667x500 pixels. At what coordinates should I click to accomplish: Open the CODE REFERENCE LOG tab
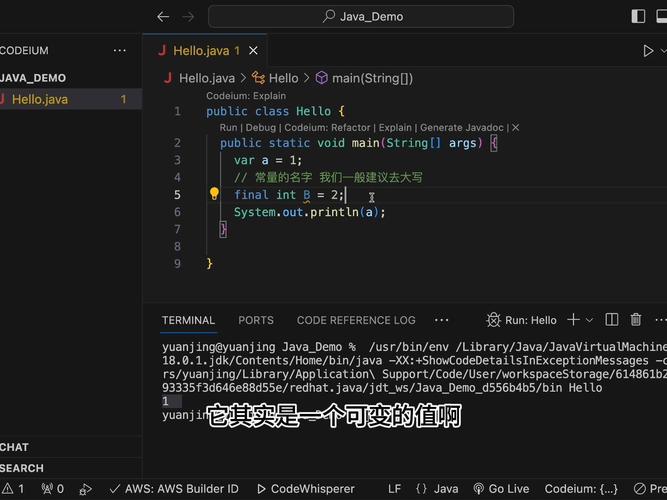coord(356,320)
